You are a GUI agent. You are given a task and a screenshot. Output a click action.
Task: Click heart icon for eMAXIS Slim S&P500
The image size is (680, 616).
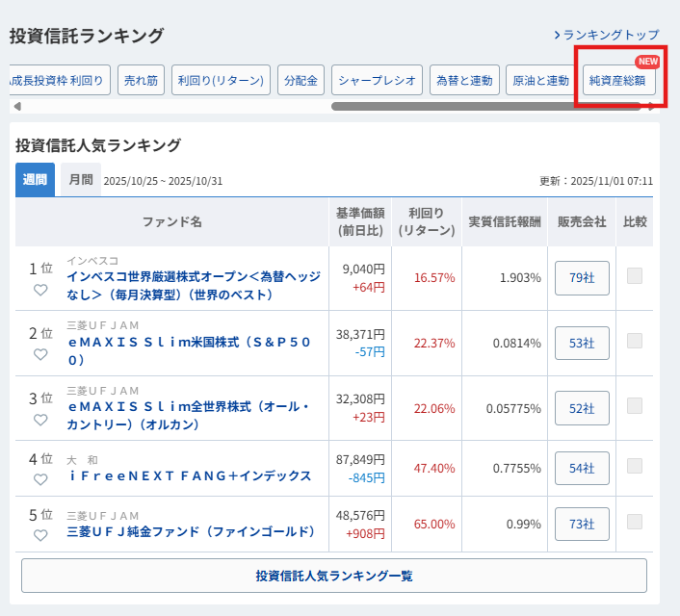click(40, 354)
